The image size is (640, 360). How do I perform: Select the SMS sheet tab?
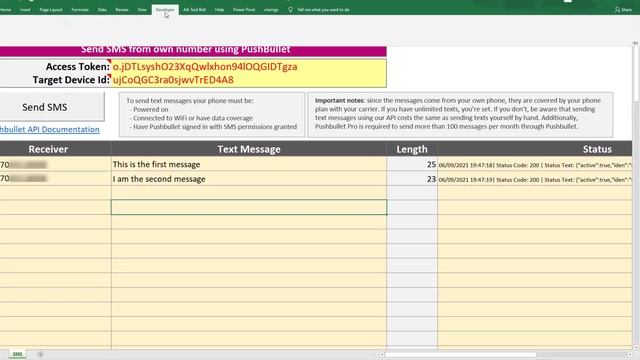[17, 354]
